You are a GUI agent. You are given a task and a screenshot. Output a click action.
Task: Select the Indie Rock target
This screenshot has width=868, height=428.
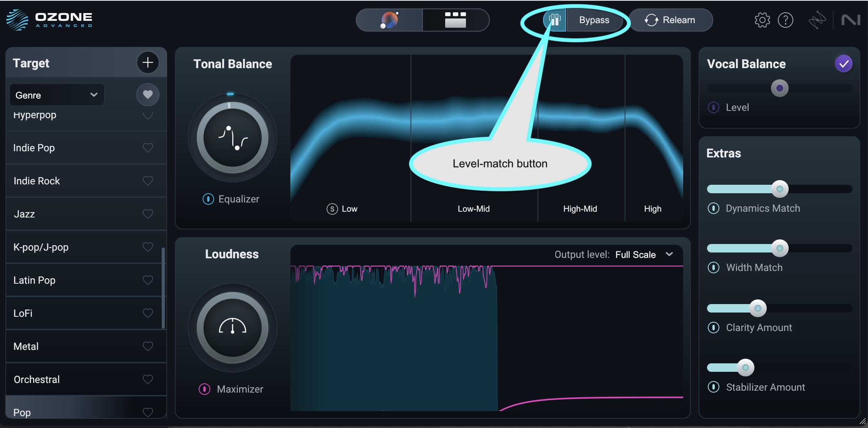coord(86,181)
